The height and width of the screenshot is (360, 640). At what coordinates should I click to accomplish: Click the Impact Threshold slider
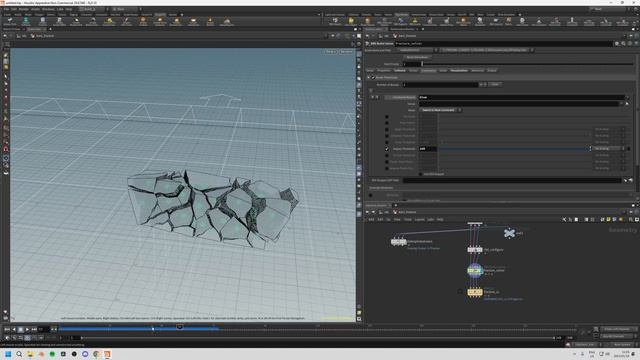click(515, 149)
